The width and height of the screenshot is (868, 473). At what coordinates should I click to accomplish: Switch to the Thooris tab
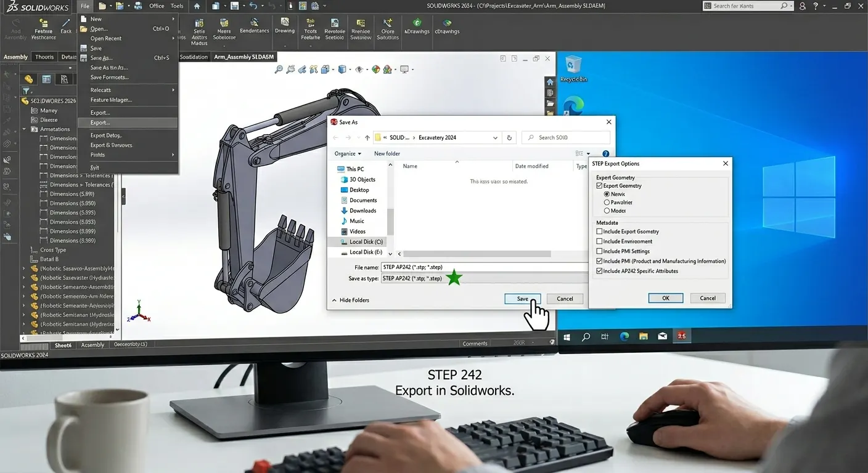[44, 57]
